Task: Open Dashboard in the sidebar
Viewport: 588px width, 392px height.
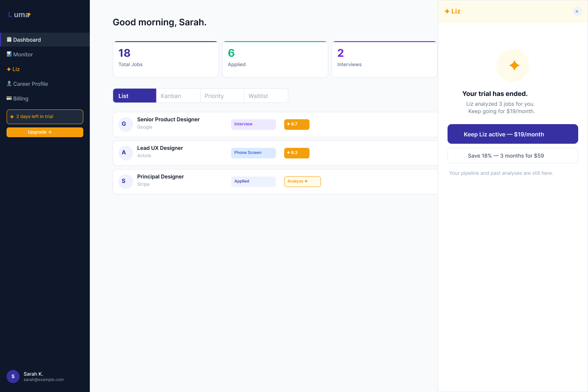Action: [45, 40]
